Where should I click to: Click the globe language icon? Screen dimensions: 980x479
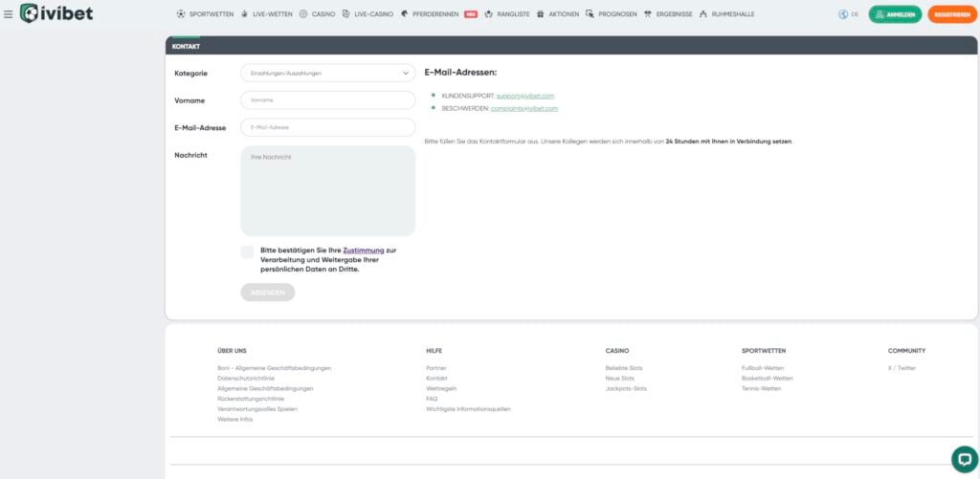click(843, 14)
